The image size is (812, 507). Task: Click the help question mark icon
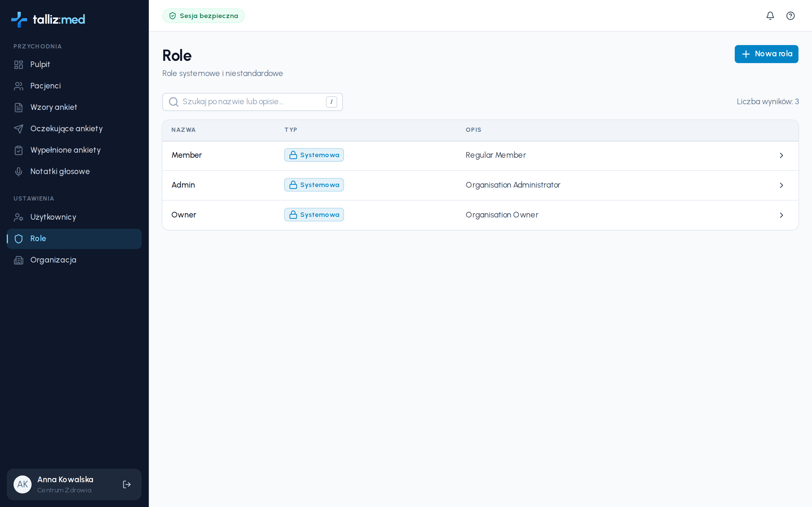(790, 16)
